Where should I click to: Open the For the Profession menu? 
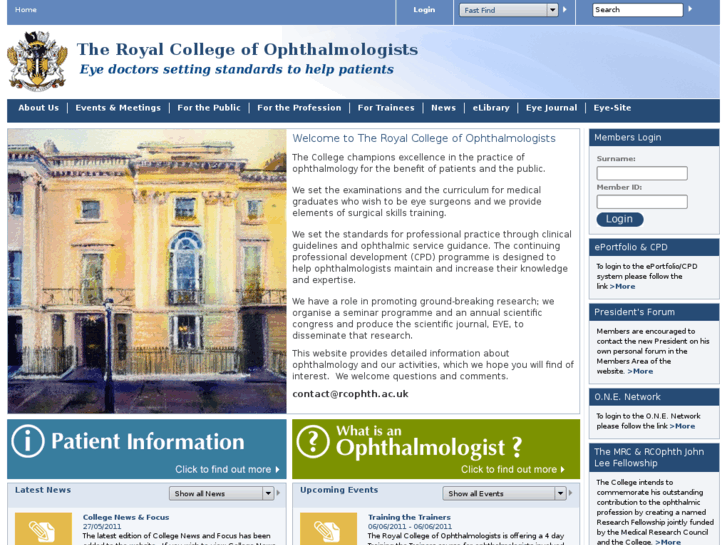(x=299, y=108)
